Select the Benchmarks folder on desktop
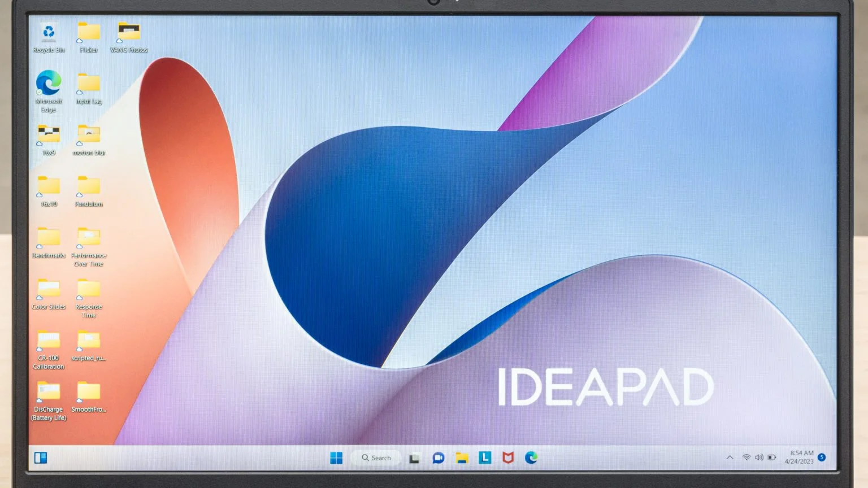The image size is (868, 488). pos(49,243)
